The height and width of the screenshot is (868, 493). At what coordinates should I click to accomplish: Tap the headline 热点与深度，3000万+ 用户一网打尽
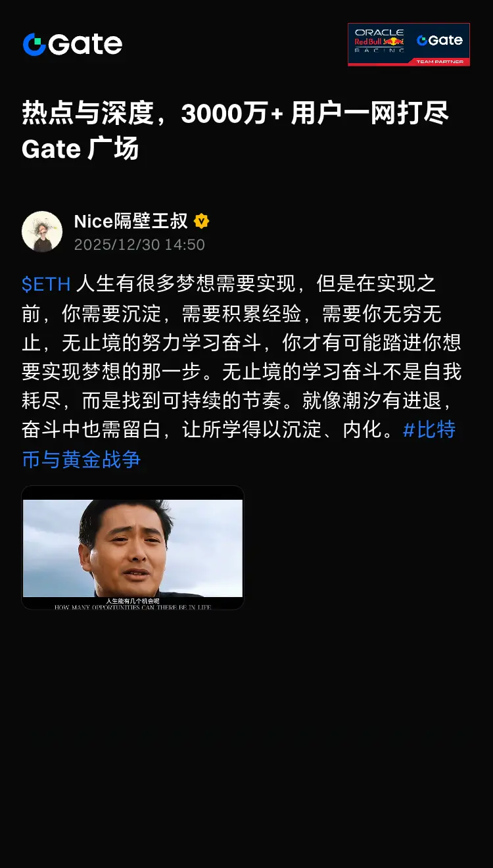pos(235,114)
